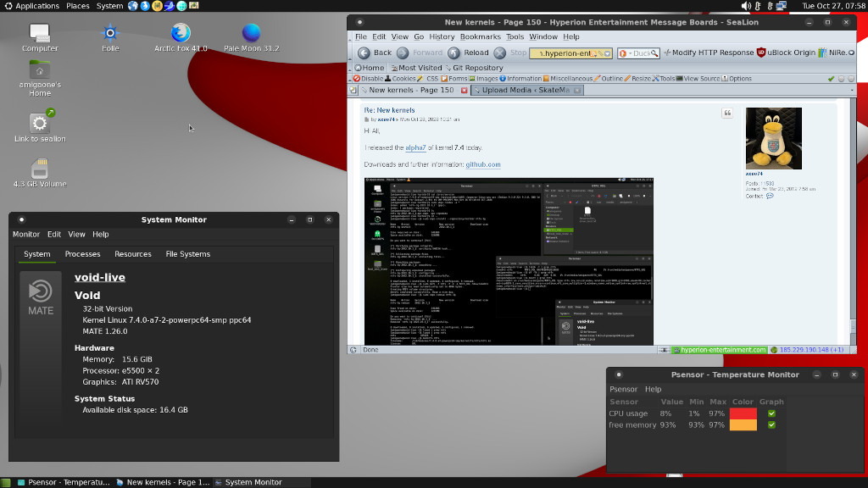Switch to the File Systems tab
This screenshot has width=868, height=488.
tap(187, 254)
